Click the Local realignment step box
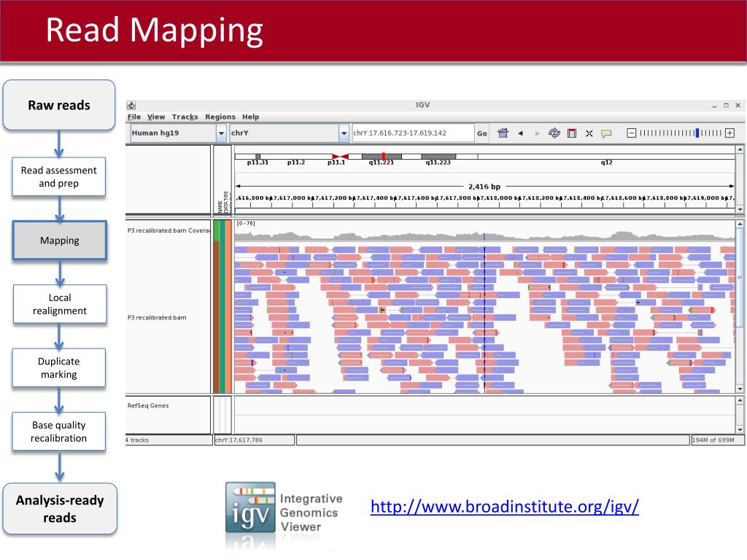This screenshot has width=747, height=560. (x=60, y=304)
